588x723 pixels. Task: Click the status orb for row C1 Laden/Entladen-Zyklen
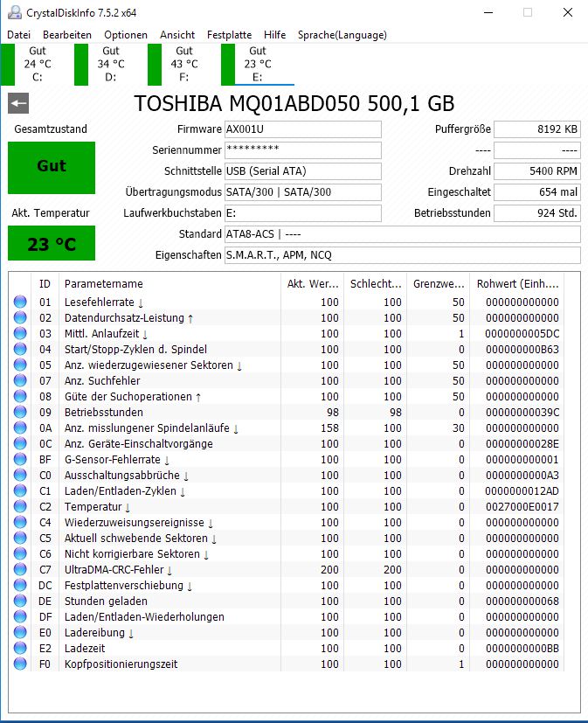[x=20, y=490]
